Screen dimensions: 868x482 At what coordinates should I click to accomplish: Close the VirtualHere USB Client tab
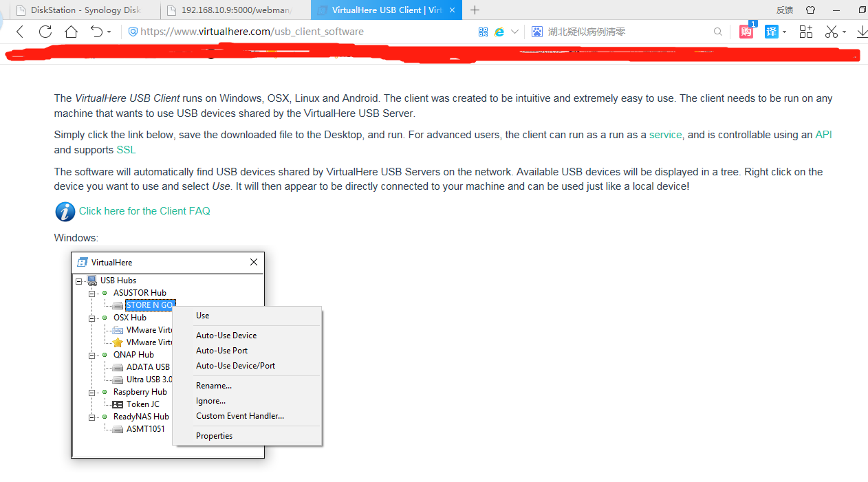453,10
